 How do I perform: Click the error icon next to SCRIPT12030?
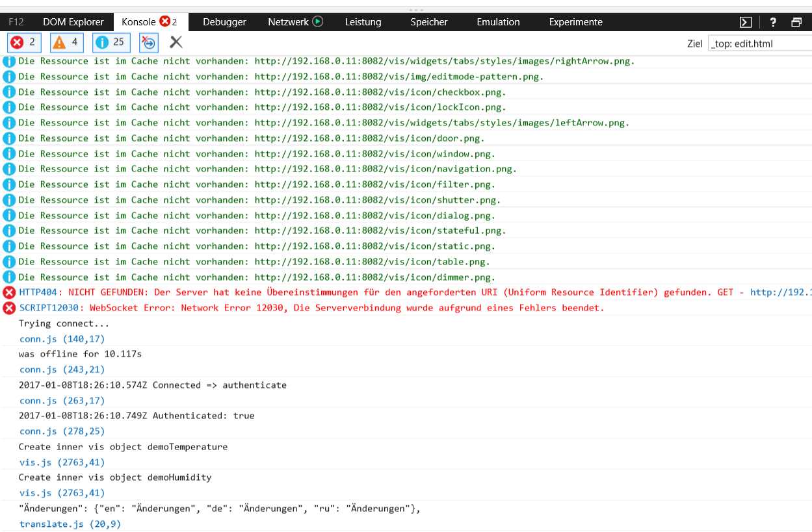point(9,308)
